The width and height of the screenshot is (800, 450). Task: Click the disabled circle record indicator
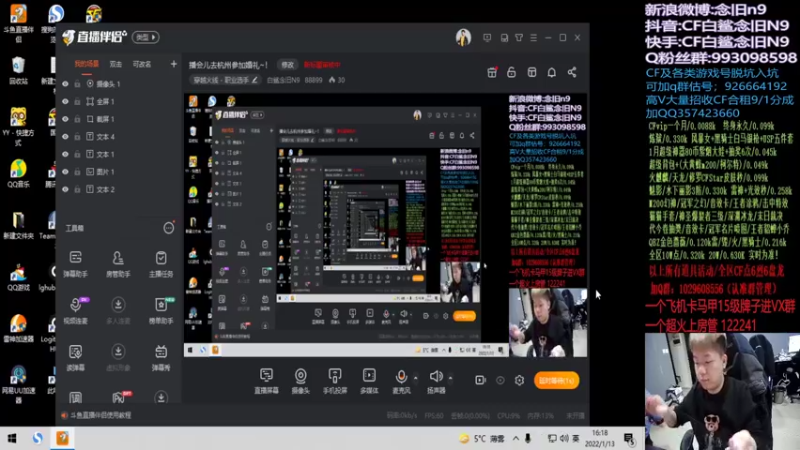pyautogui.click(x=500, y=380)
